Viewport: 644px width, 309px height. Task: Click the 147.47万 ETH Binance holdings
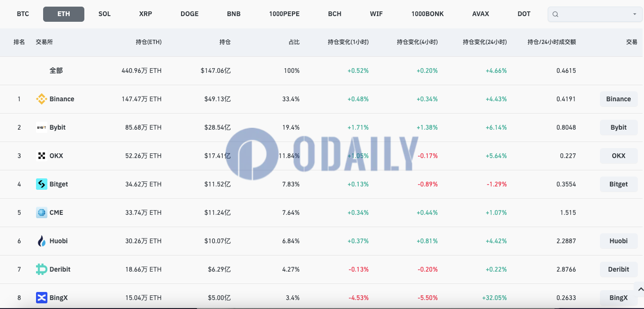point(141,99)
